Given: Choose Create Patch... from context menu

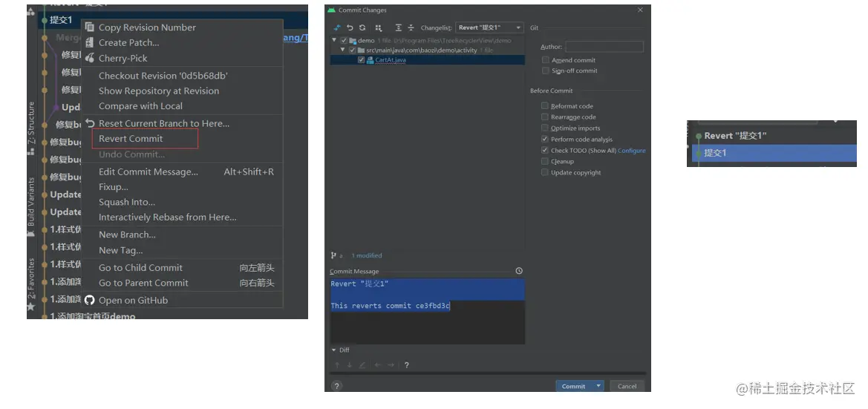Looking at the screenshot, I should pyautogui.click(x=182, y=42).
